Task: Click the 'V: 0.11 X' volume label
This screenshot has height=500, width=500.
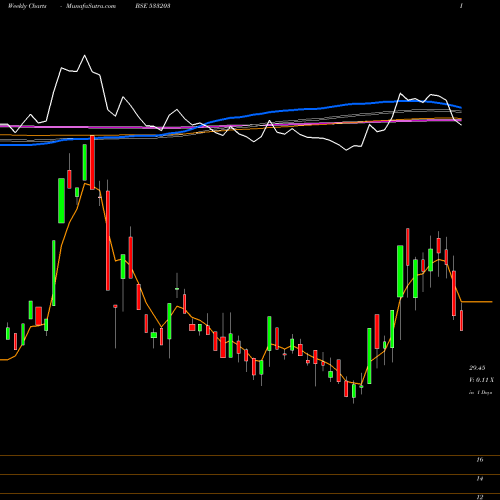Action: [x=481, y=380]
